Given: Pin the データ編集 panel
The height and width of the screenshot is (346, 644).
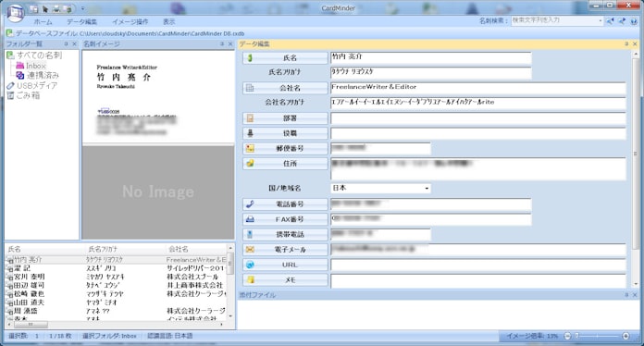Looking at the screenshot, I should [x=626, y=43].
